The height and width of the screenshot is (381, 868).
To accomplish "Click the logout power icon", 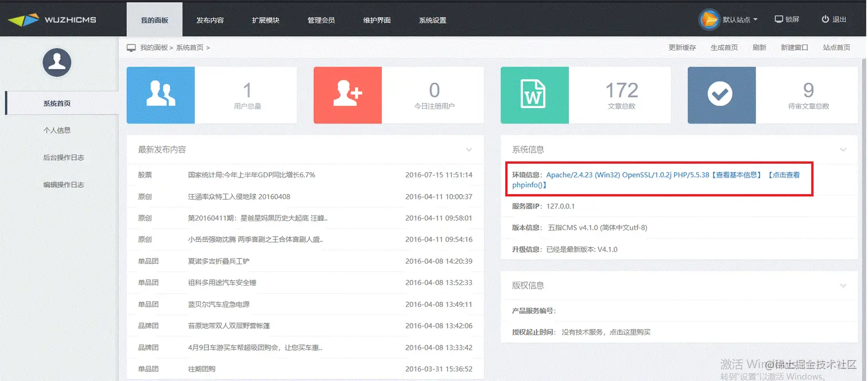I will [x=826, y=19].
